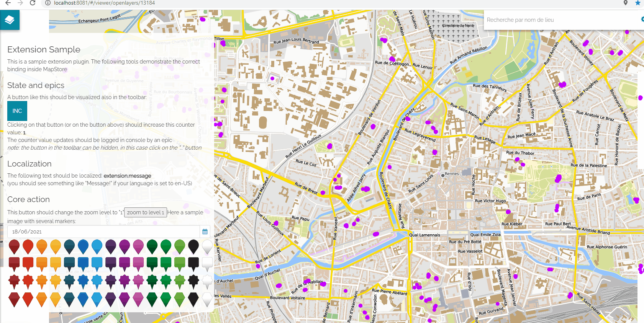Select the yellow square pin marker
This screenshot has width=644, height=323.
pyautogui.click(x=56, y=264)
